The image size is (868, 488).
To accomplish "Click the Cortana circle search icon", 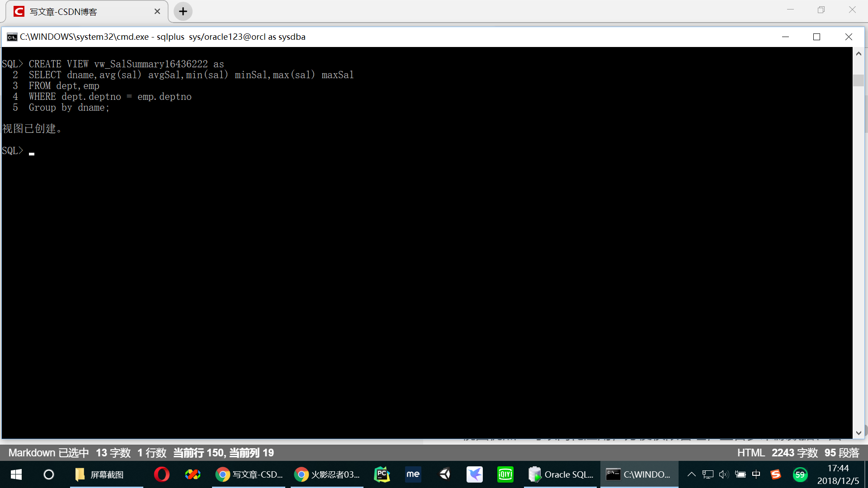I will click(48, 474).
